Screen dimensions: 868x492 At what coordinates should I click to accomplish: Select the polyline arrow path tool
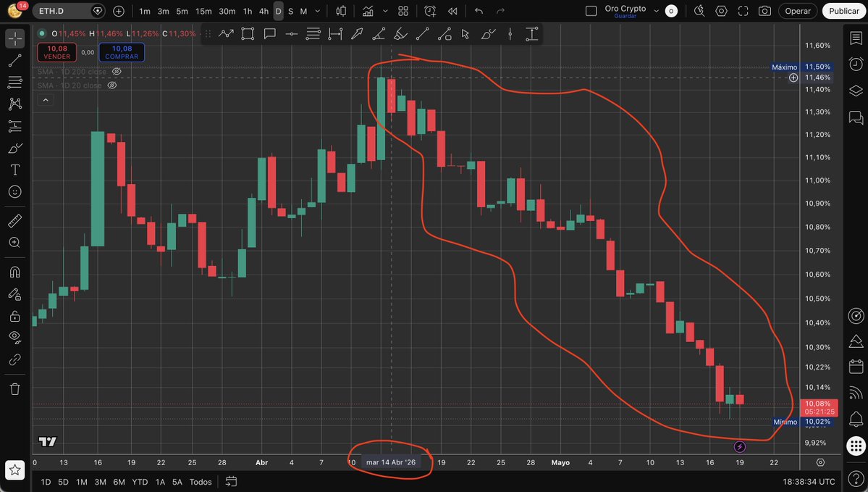pos(226,34)
